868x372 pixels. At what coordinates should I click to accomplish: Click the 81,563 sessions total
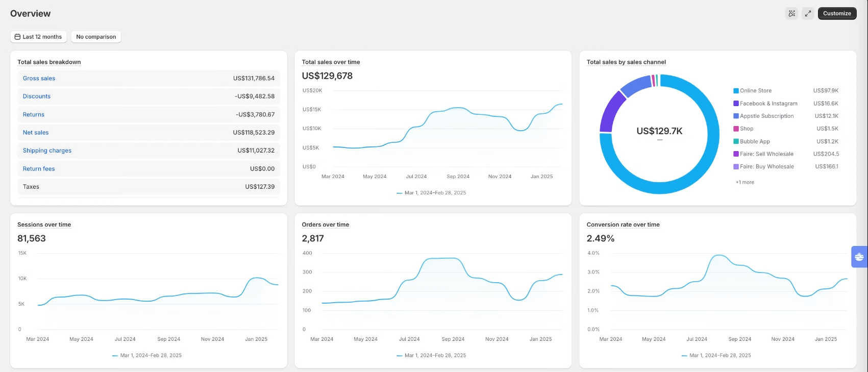click(x=32, y=238)
